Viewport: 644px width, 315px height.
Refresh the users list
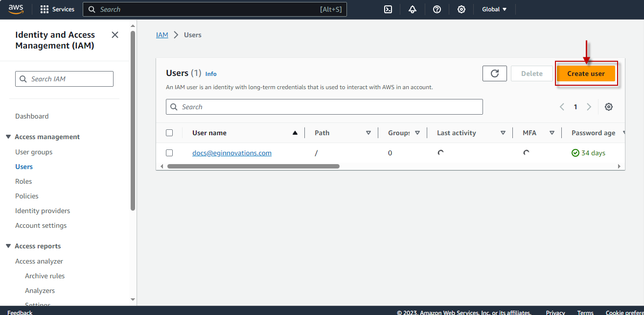[495, 73]
